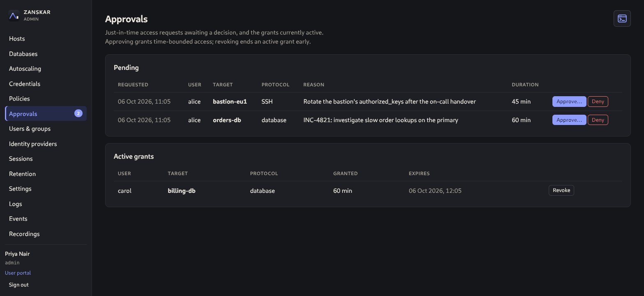
Task: Sign out of the admin console
Action: tap(19, 285)
